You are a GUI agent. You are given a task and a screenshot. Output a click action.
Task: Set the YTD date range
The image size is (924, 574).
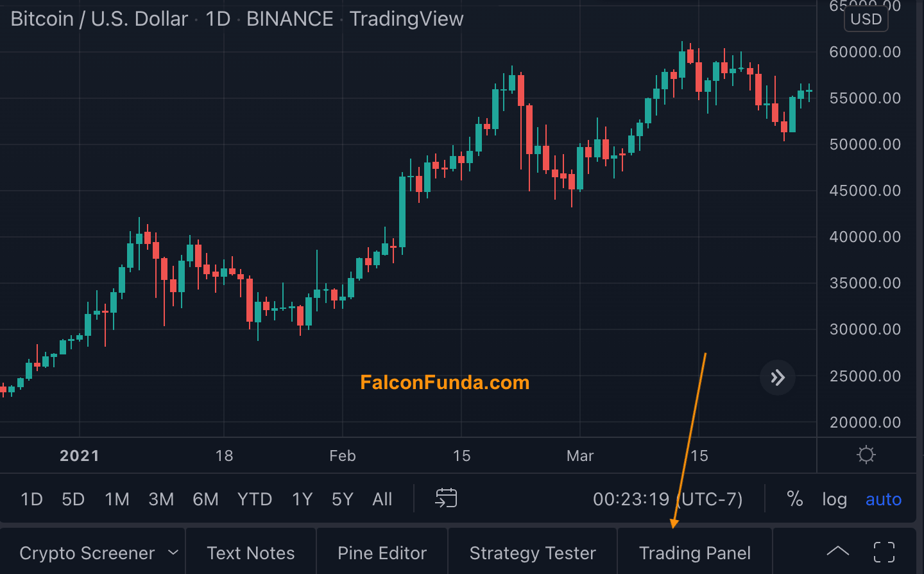click(255, 499)
